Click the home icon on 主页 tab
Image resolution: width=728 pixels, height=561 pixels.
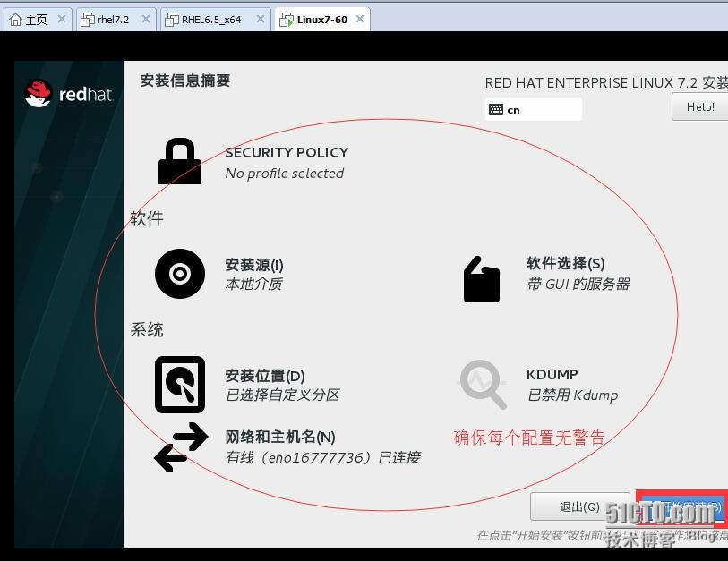pos(15,20)
